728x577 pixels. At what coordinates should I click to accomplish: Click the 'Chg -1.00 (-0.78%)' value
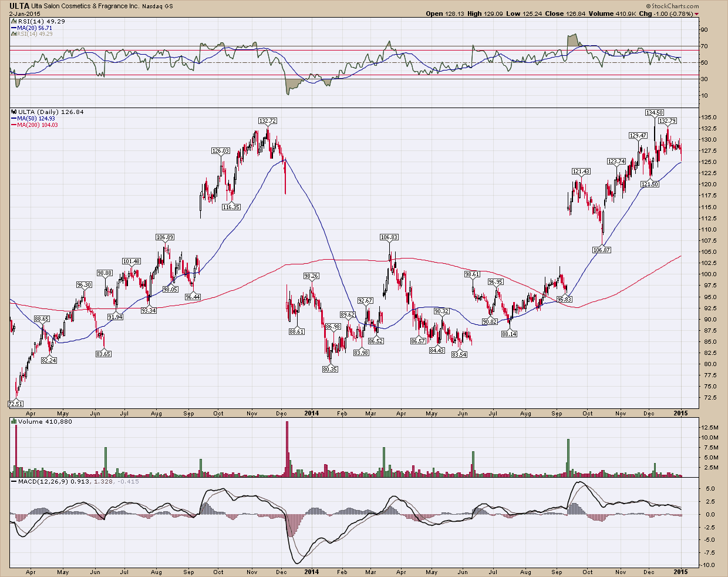pyautogui.click(x=666, y=14)
